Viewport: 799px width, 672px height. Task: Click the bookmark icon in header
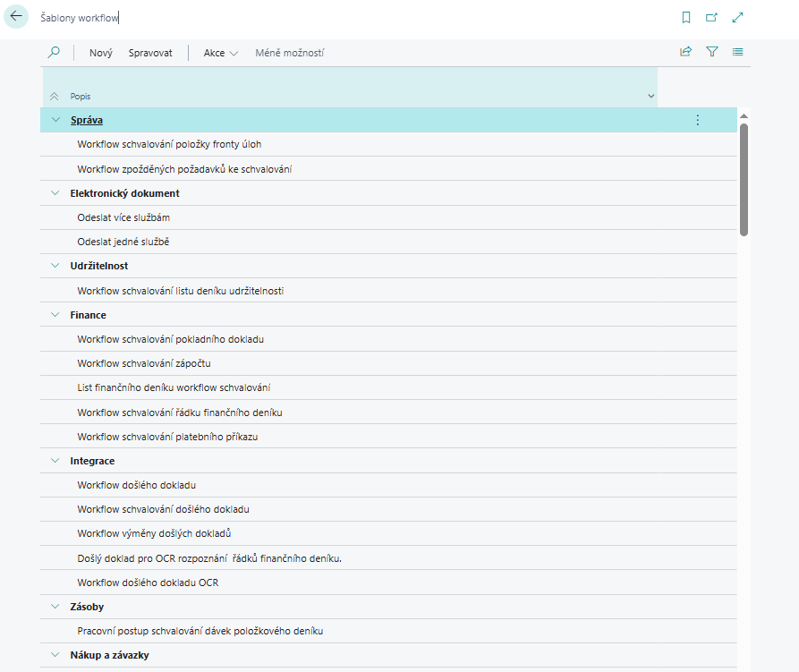tap(686, 18)
